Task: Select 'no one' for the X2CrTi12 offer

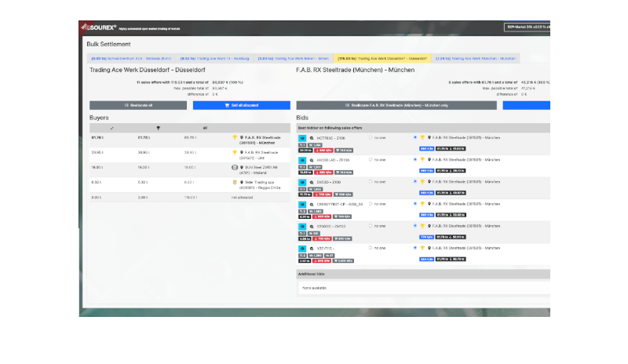Action: click(x=371, y=248)
